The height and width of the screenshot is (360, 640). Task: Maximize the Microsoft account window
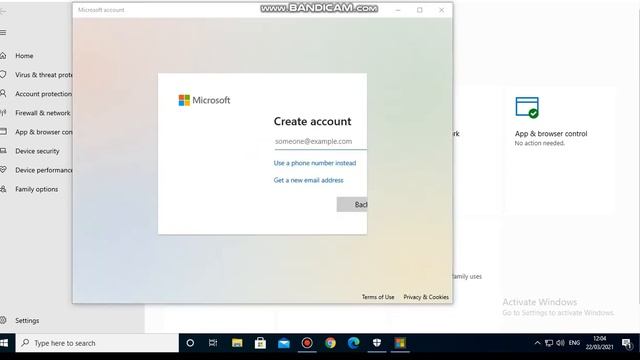coord(420,10)
